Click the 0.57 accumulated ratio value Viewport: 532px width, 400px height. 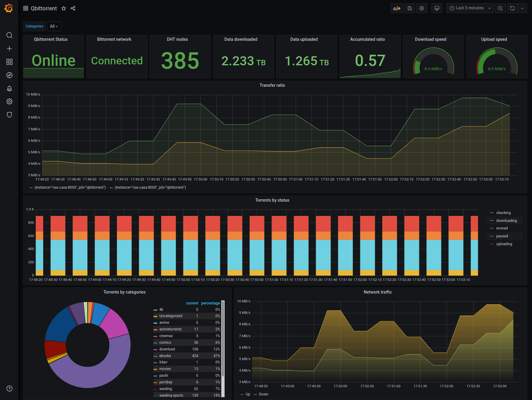pos(370,60)
